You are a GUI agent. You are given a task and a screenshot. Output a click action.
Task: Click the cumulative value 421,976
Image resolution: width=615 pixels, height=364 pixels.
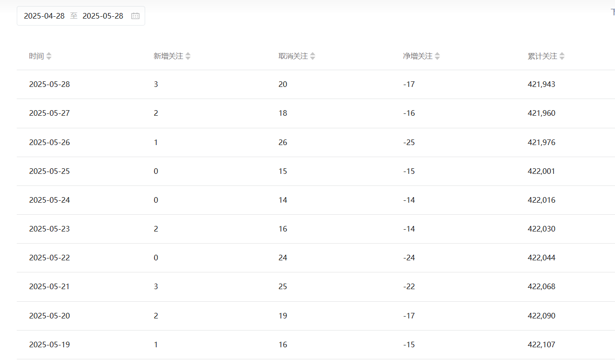coord(541,142)
